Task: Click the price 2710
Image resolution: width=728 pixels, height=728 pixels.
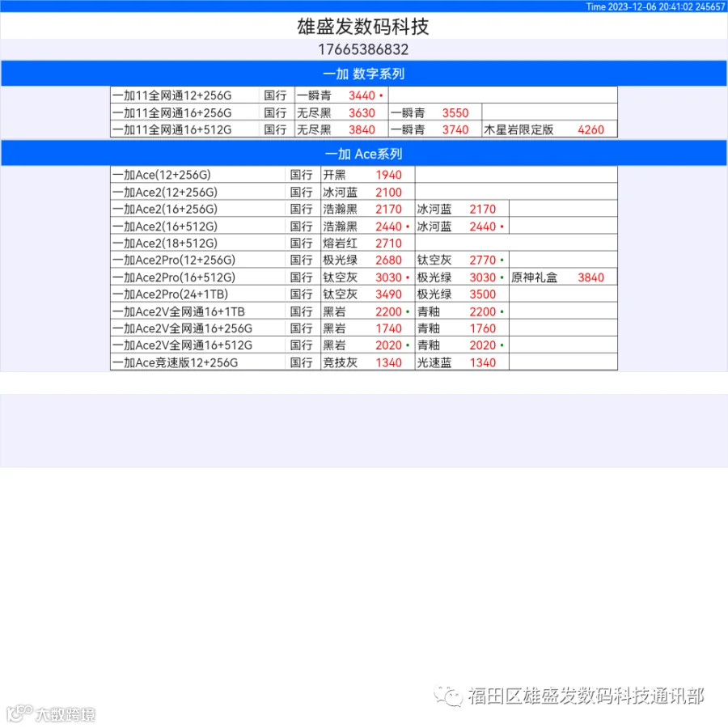Action: pyautogui.click(x=388, y=243)
